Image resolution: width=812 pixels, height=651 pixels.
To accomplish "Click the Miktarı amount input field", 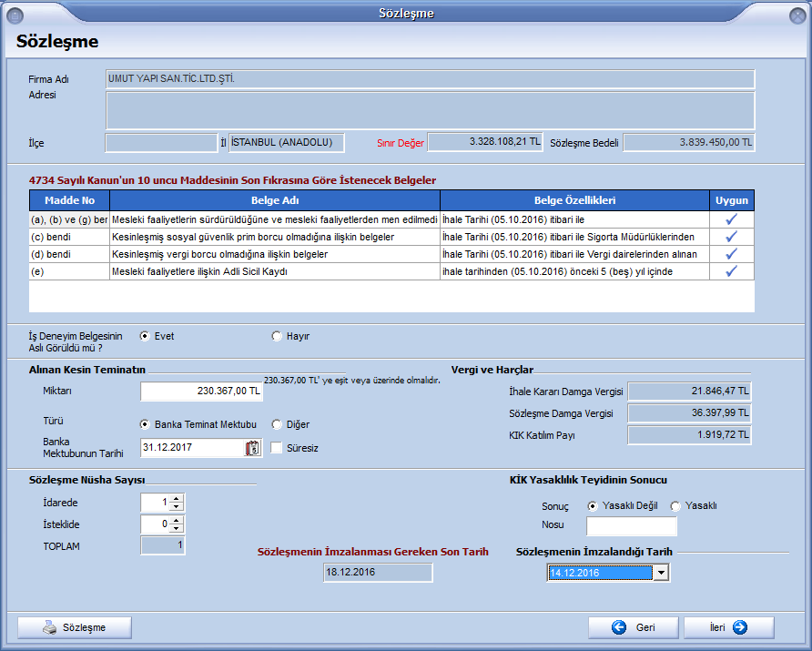I will pyautogui.click(x=201, y=392).
